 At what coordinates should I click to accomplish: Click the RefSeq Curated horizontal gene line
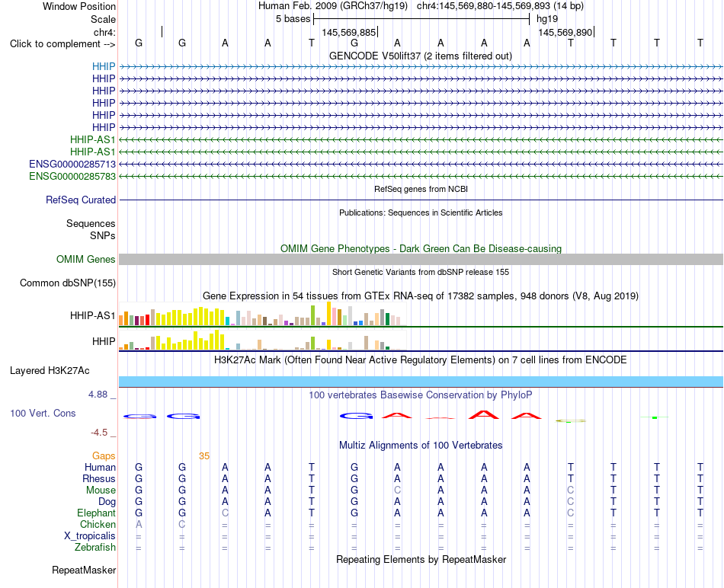tap(421, 200)
